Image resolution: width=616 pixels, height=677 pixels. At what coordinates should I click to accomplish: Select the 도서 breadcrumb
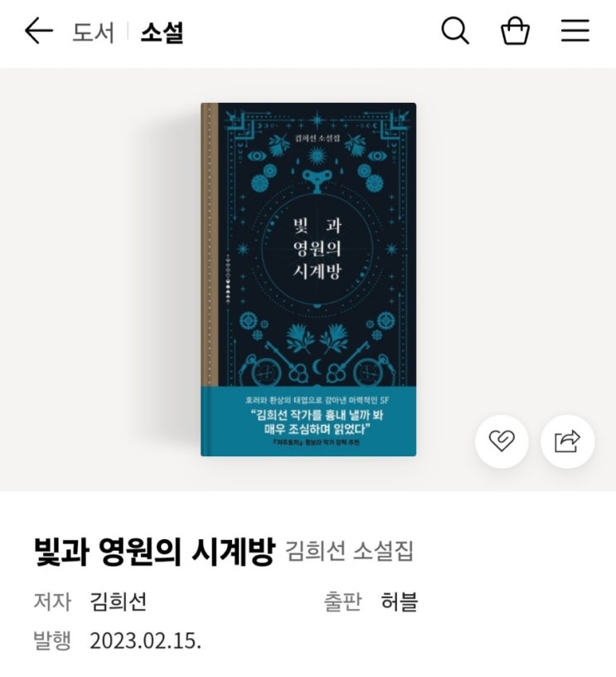click(x=93, y=32)
